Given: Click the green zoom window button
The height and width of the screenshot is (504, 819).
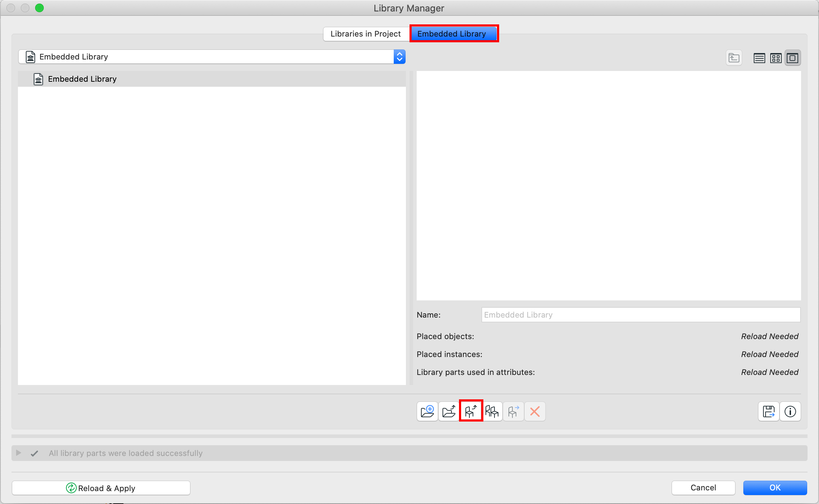Looking at the screenshot, I should click(x=39, y=8).
